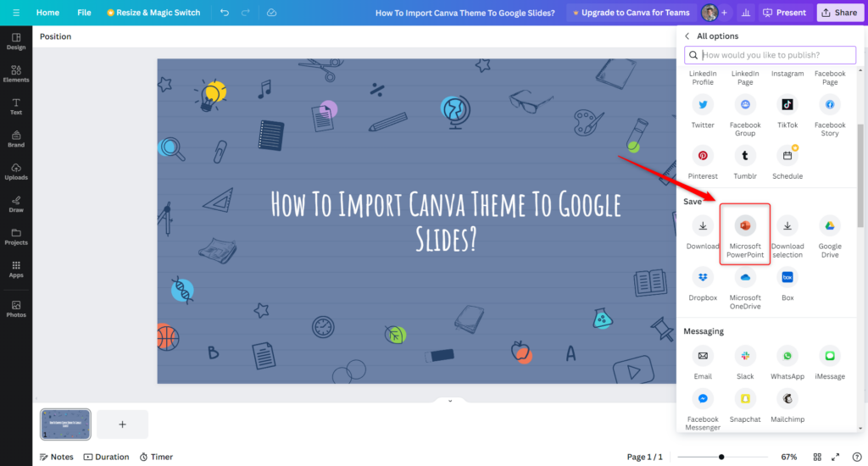Open the File menu
Viewport: 868px width, 466px height.
84,13
